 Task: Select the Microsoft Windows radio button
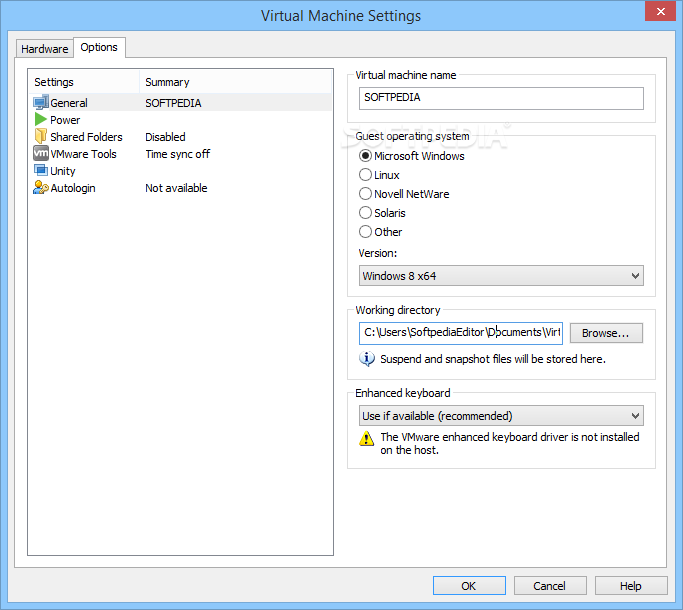[x=365, y=156]
